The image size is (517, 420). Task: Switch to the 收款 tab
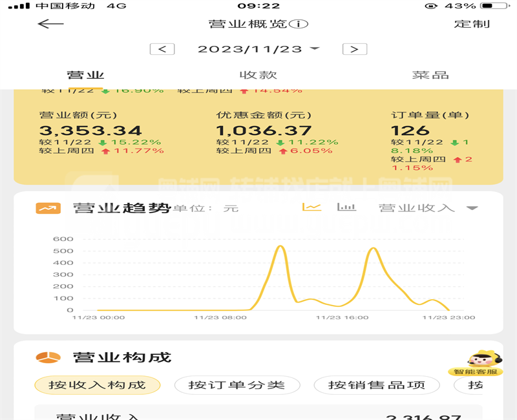click(258, 75)
